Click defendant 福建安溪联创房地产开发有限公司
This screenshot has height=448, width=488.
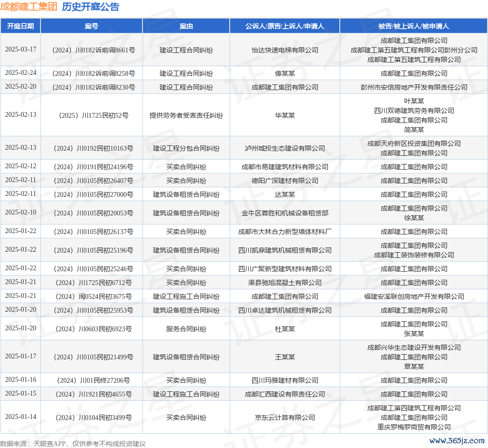pyautogui.click(x=414, y=296)
